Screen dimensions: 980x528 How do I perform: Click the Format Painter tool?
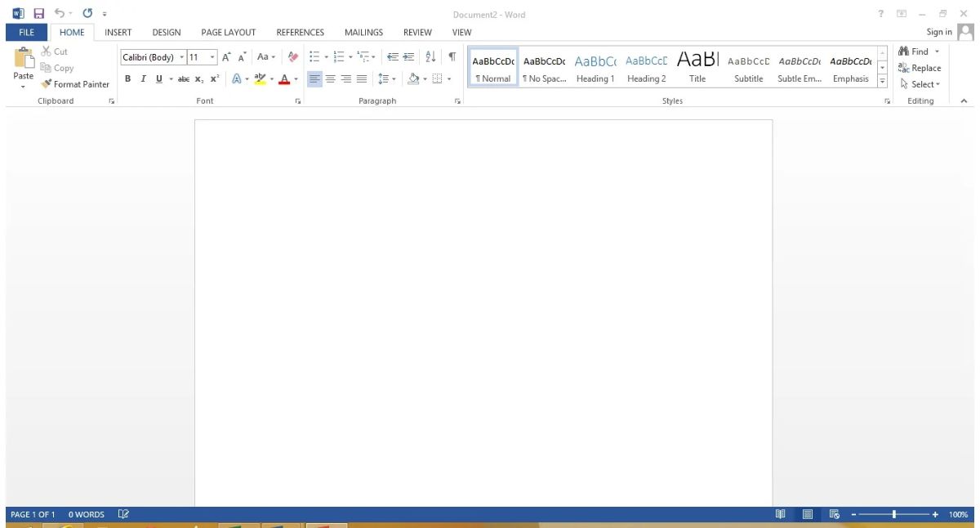(x=75, y=84)
